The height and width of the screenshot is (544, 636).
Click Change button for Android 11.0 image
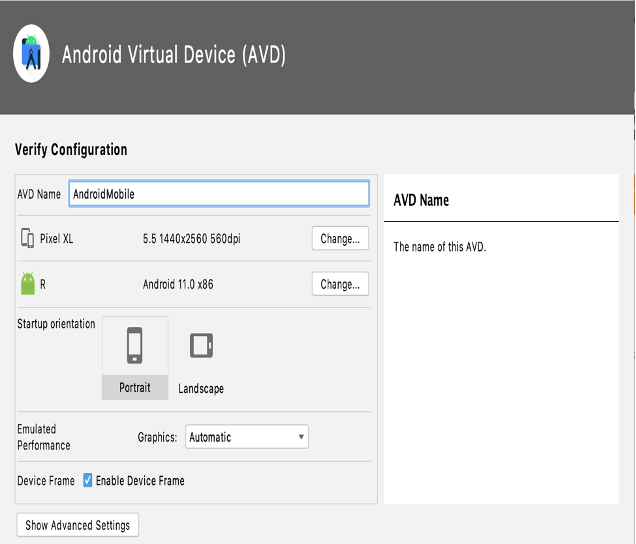coord(340,284)
